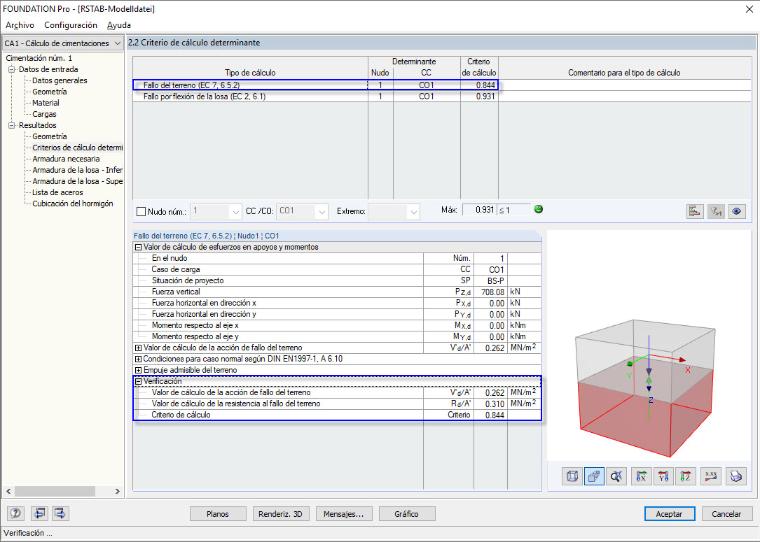Show isometric cube view in graphic
The height and width of the screenshot is (542, 760).
[x=572, y=477]
